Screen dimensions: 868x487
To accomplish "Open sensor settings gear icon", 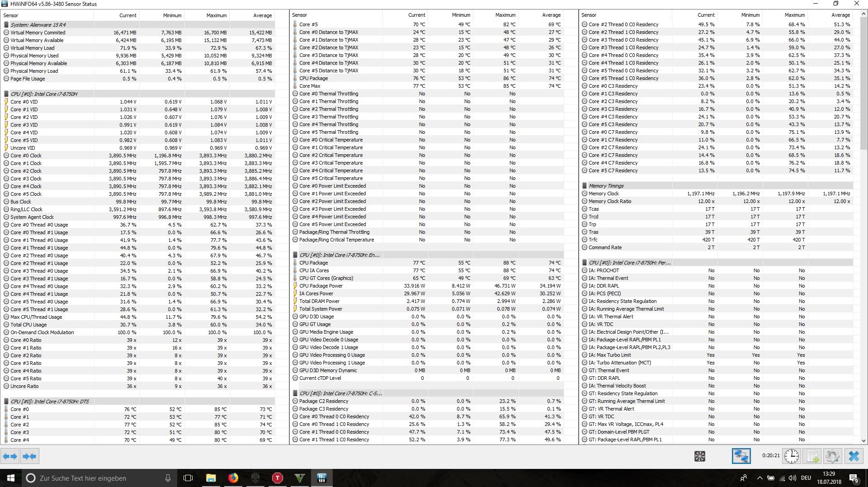I will tap(833, 456).
